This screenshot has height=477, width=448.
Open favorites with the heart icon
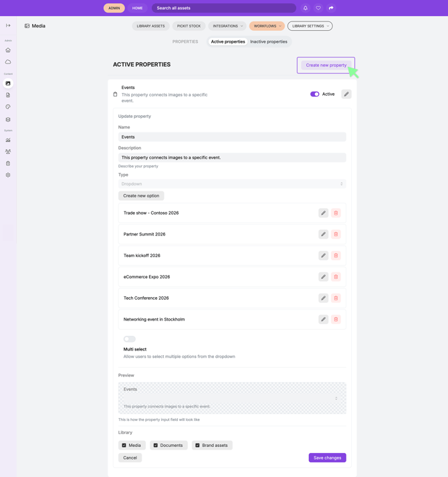(x=318, y=8)
